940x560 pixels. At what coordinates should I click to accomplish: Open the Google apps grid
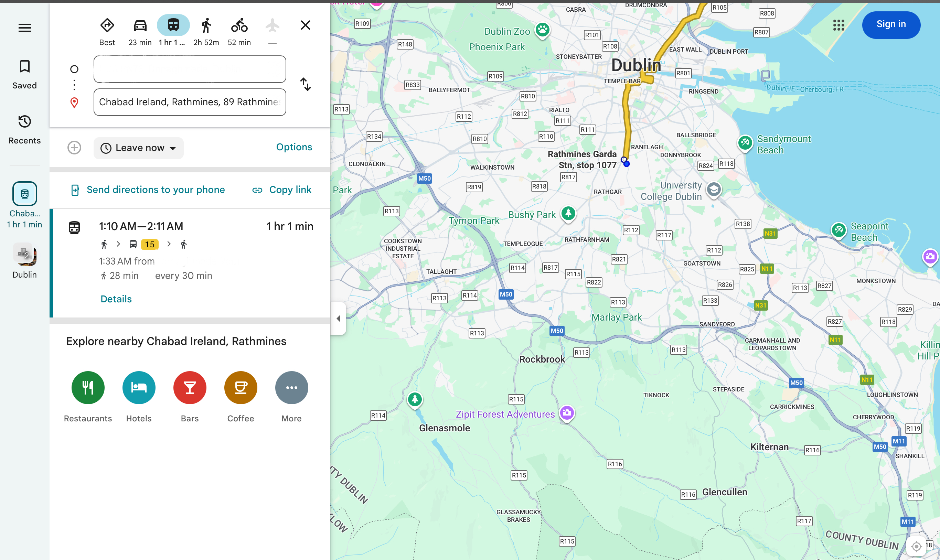click(x=838, y=25)
